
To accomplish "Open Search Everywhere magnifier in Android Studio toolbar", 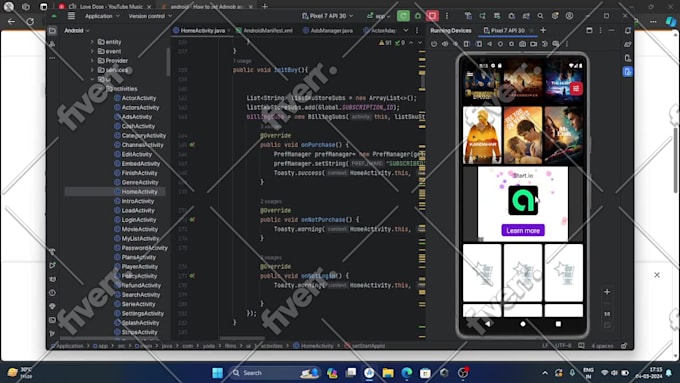I will (x=540, y=16).
